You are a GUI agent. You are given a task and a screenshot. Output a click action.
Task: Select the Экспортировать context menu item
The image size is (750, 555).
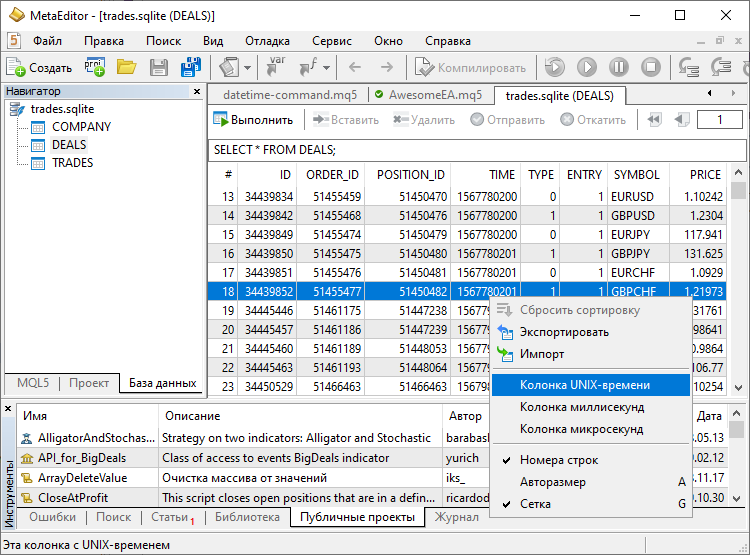click(564, 332)
